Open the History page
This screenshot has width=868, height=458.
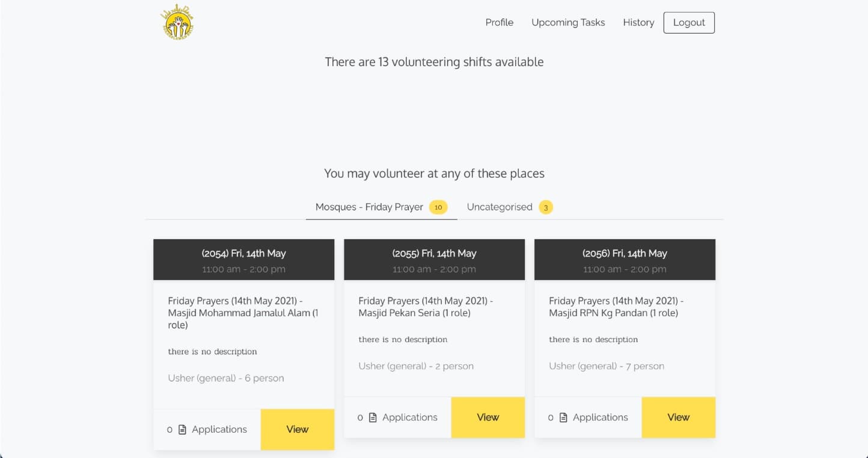coord(638,23)
